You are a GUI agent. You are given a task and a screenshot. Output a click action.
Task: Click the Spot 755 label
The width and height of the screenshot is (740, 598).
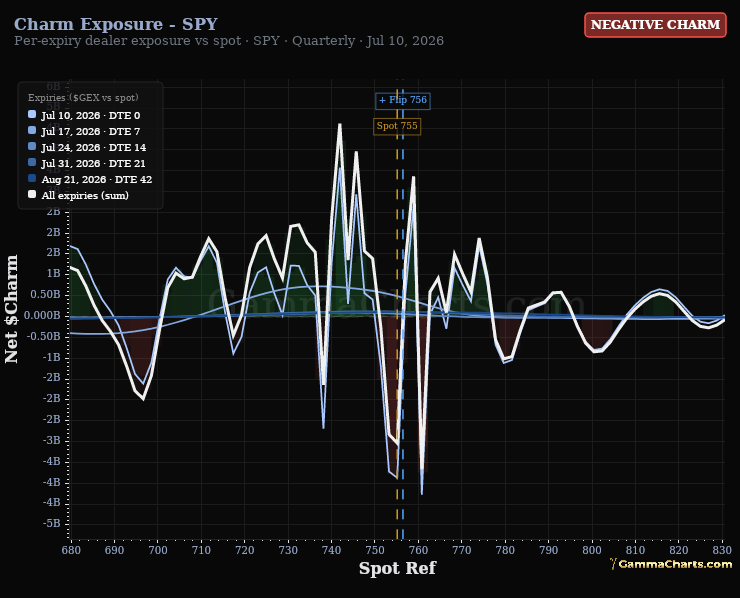coord(397,126)
